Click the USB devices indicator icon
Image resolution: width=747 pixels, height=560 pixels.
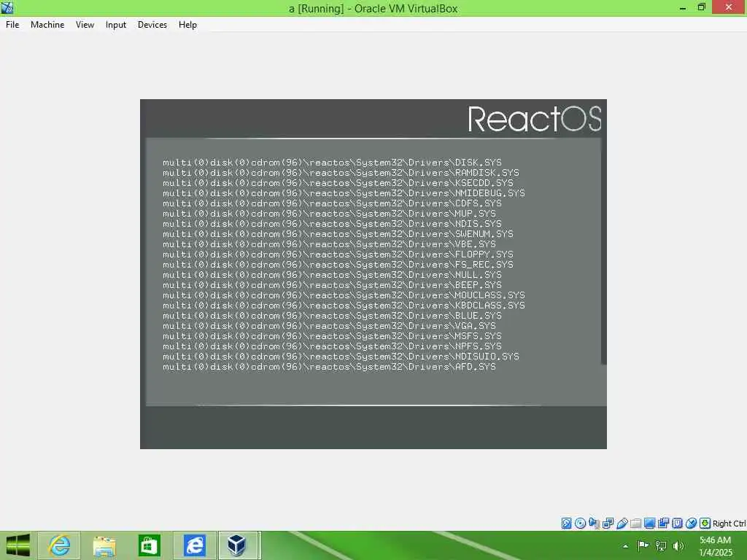click(622, 524)
